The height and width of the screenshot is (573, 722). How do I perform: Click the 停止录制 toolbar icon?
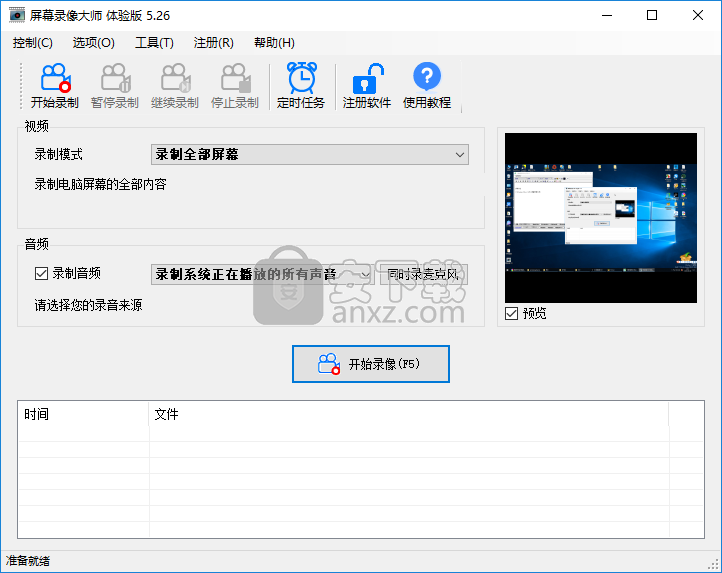coord(234,86)
